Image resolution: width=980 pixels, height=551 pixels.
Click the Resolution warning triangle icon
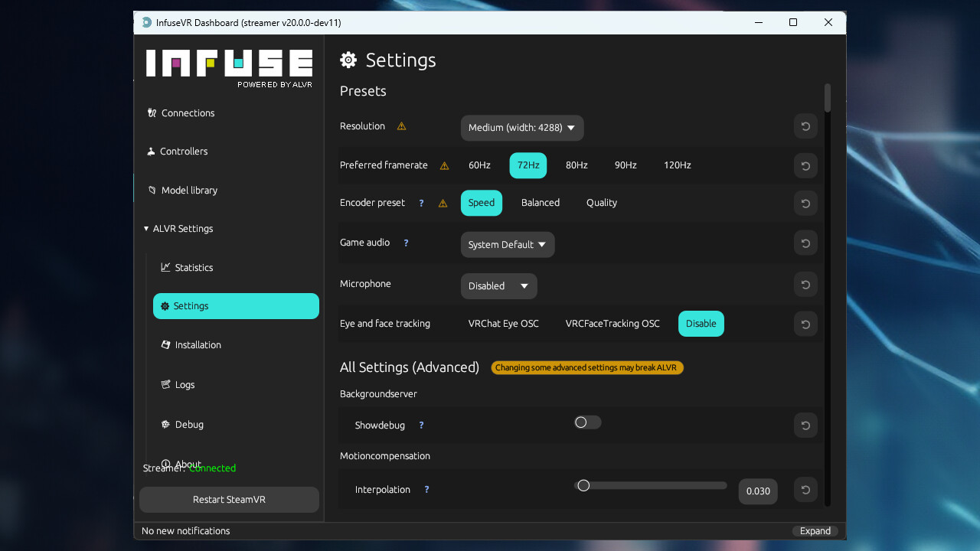(x=401, y=126)
